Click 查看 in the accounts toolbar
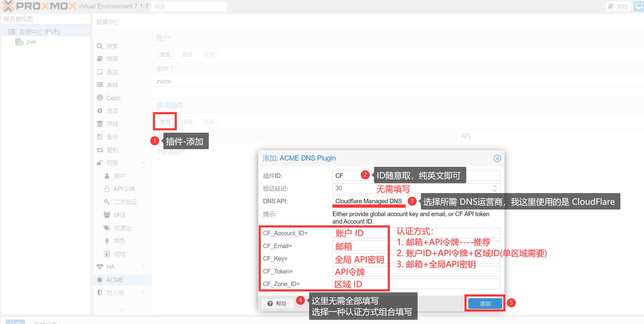The width and height of the screenshot is (644, 324). pyautogui.click(x=187, y=55)
